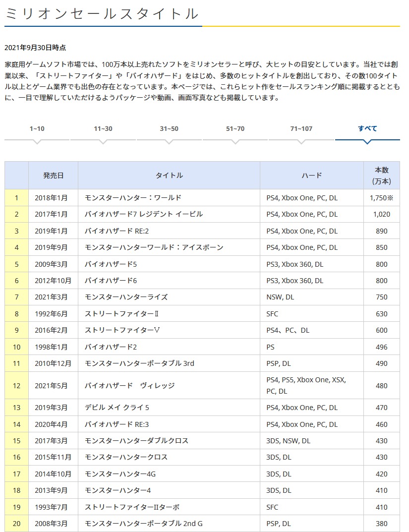Select the release date 2009年3月
Viewport: 409px width, 532px height.
click(x=51, y=264)
